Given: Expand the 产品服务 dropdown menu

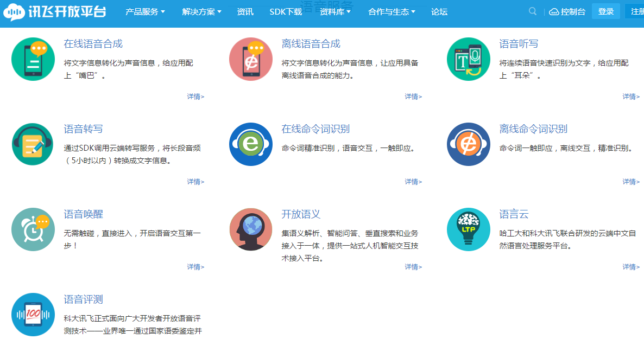Looking at the screenshot, I should pyautogui.click(x=145, y=12).
